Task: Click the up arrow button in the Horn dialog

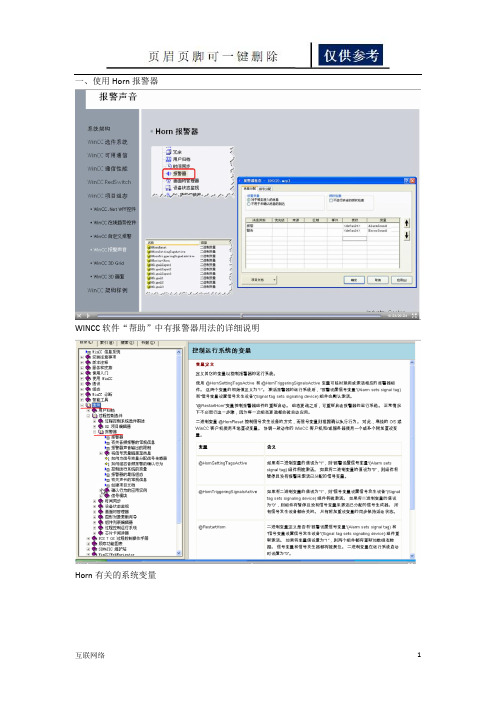Action: (407, 223)
